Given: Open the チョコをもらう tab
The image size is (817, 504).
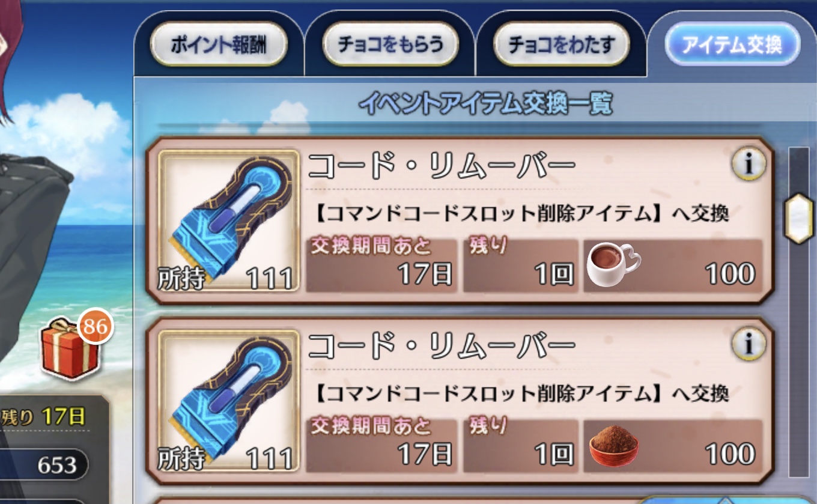Looking at the screenshot, I should [x=390, y=45].
